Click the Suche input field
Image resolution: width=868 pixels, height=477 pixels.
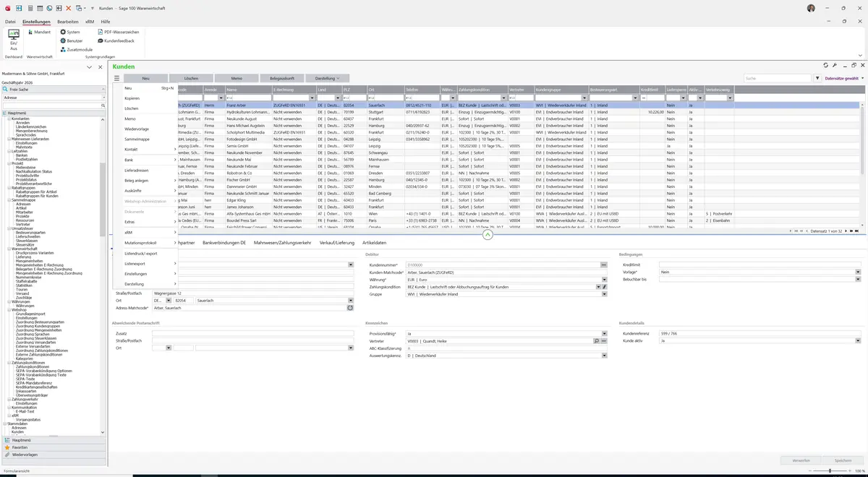778,78
